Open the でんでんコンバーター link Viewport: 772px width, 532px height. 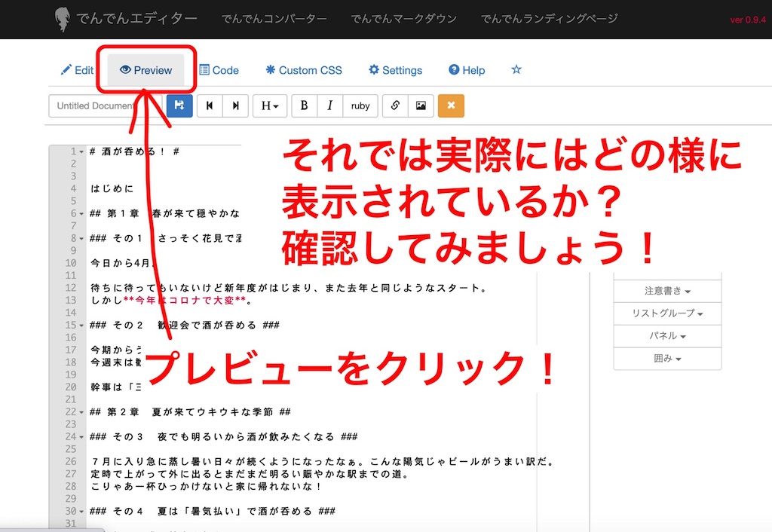point(274,19)
